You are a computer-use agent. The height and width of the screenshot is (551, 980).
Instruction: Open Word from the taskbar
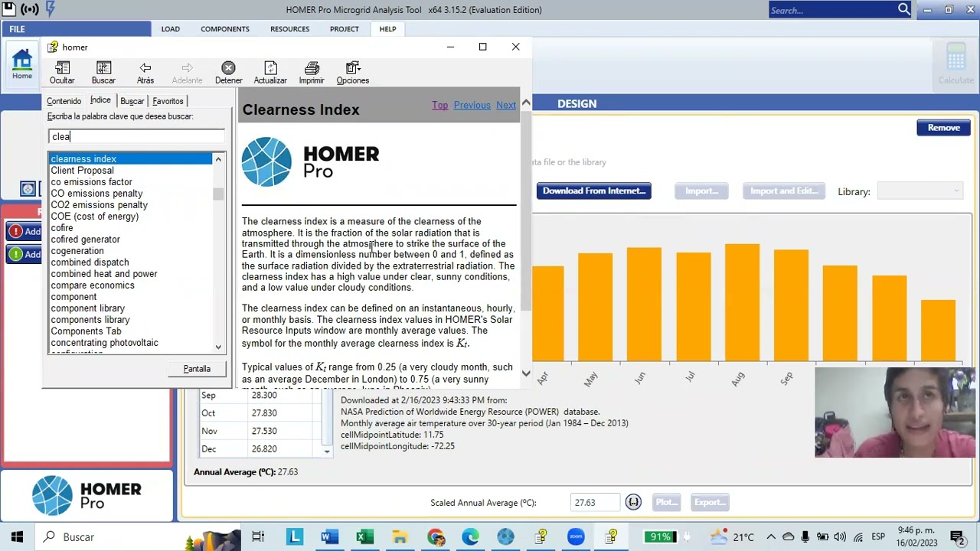coord(329,536)
